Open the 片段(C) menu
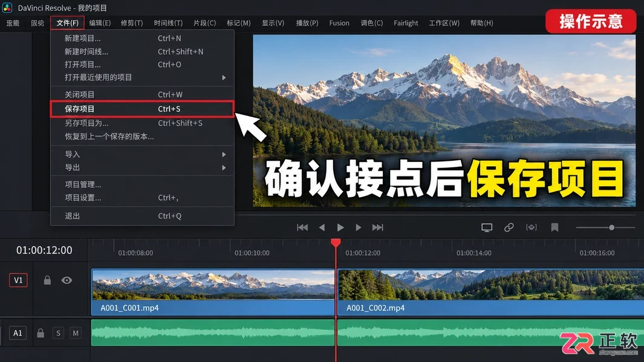The image size is (644, 362). pos(204,23)
